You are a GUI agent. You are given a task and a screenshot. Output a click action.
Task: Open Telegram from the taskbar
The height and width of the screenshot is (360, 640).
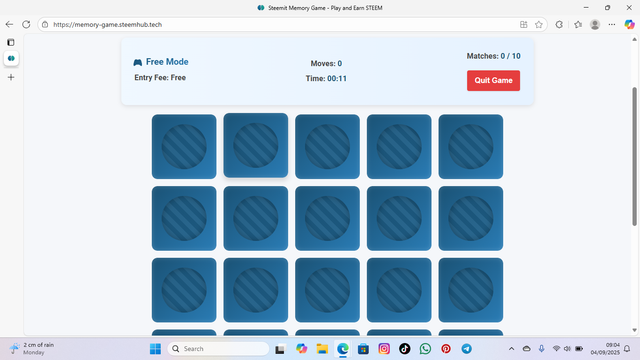pos(467,349)
